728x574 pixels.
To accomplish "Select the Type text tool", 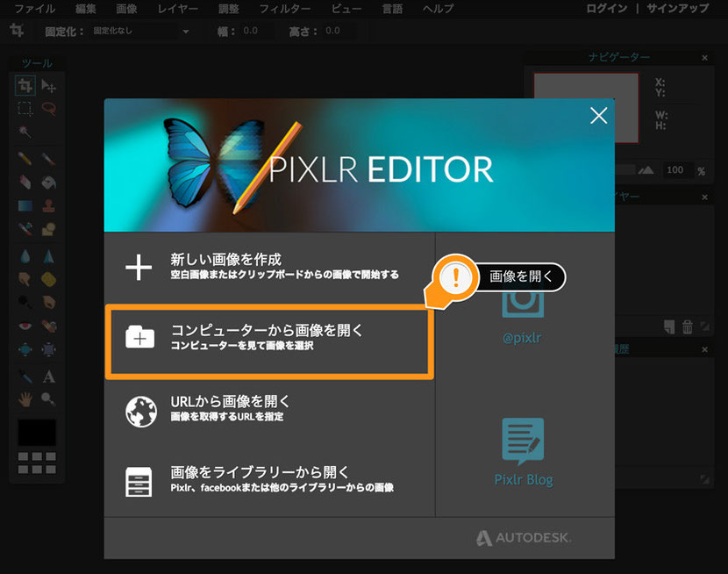I will tap(48, 377).
